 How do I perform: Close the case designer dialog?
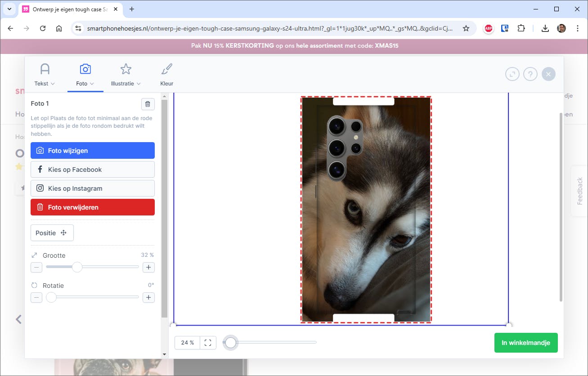(x=549, y=74)
